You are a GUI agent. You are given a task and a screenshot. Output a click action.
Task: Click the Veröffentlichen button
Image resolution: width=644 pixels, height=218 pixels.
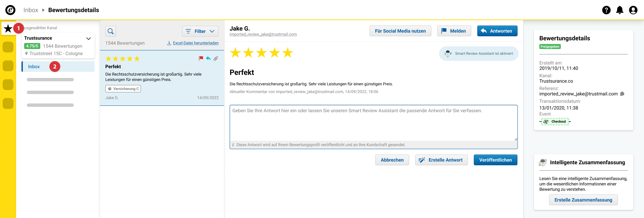pos(495,160)
